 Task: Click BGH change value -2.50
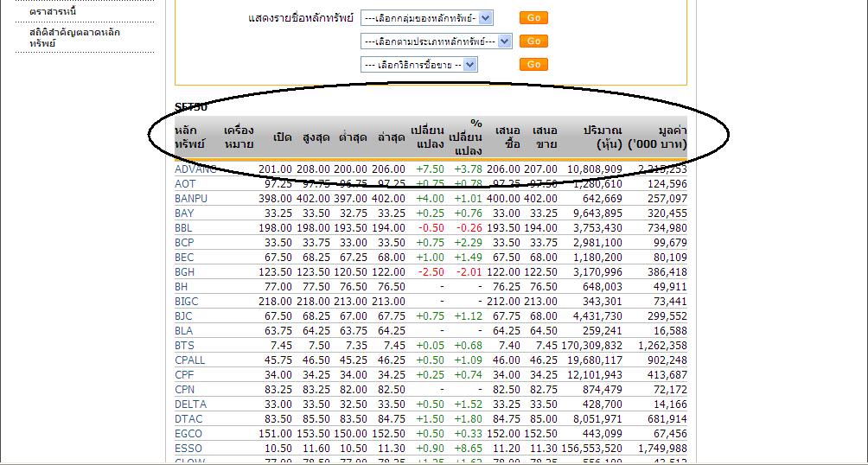click(431, 272)
